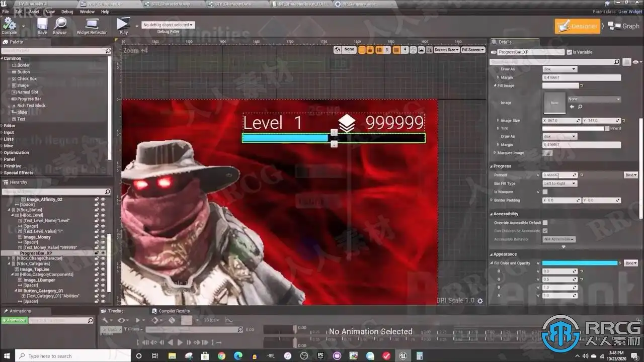
Task: Click the Fill Color and Opacity swatch
Action: tap(580, 263)
